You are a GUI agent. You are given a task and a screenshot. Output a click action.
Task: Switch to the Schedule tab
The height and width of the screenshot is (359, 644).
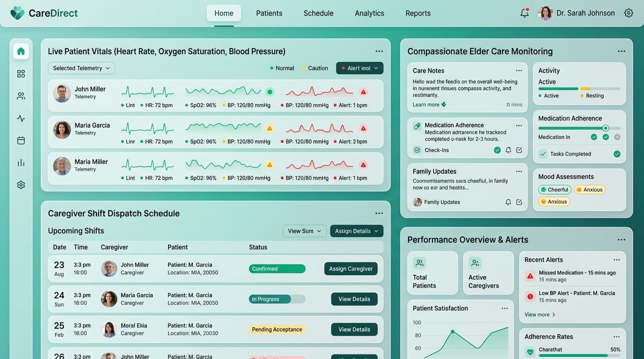click(x=318, y=13)
